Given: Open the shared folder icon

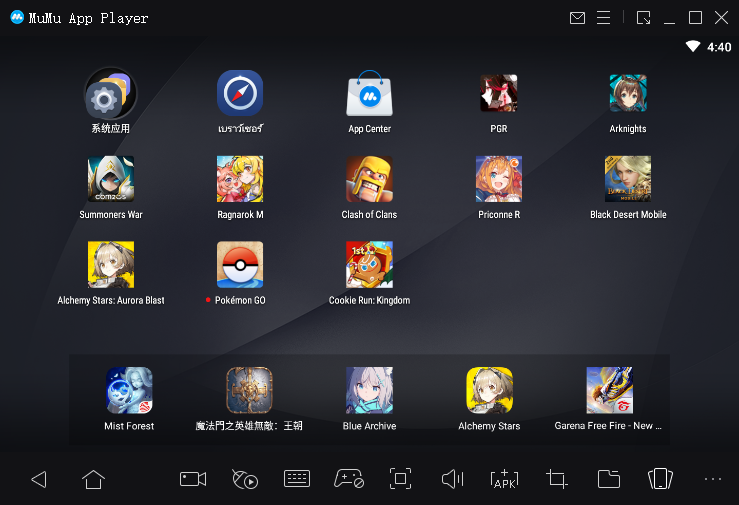Looking at the screenshot, I should [x=608, y=479].
